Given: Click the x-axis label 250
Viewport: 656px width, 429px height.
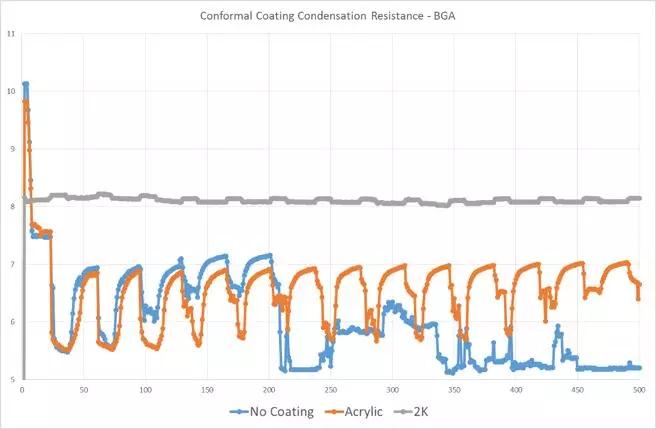Looking at the screenshot, I should pos(330,389).
